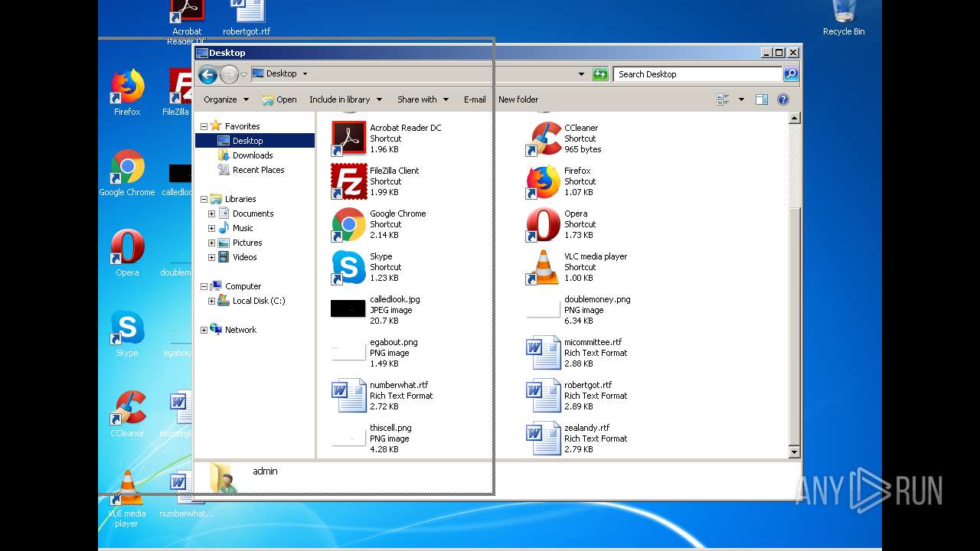The image size is (980, 551).
Task: Click the Open toolbar button
Action: click(x=279, y=99)
